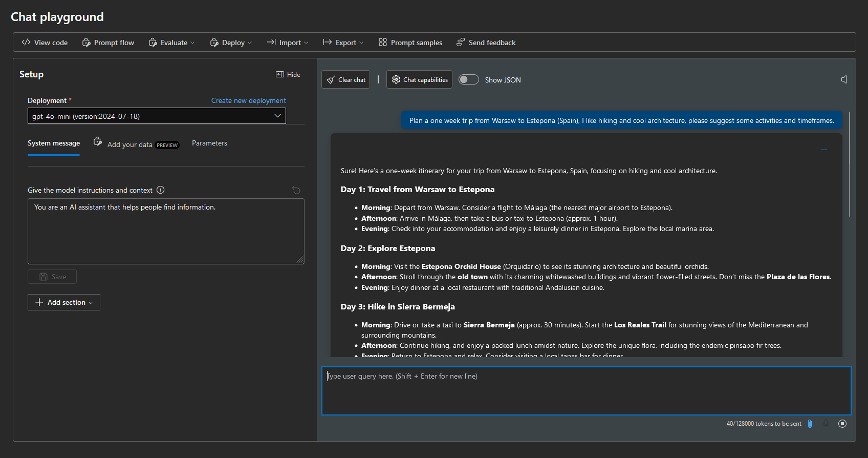The height and width of the screenshot is (458, 868).
Task: Switch to Parameters tab
Action: pyautogui.click(x=209, y=143)
